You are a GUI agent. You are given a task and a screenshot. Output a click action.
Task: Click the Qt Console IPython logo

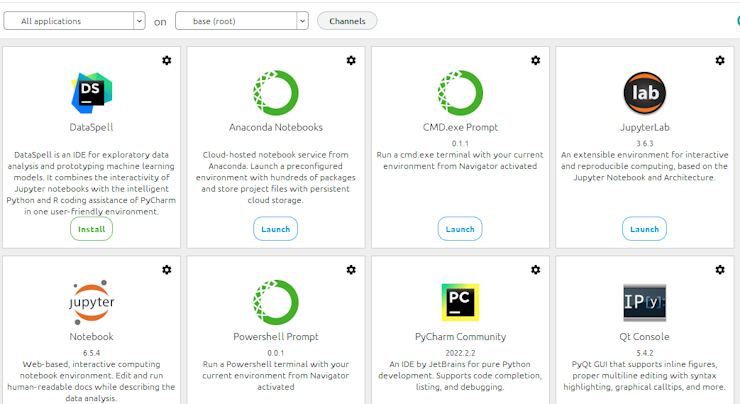[x=645, y=303]
